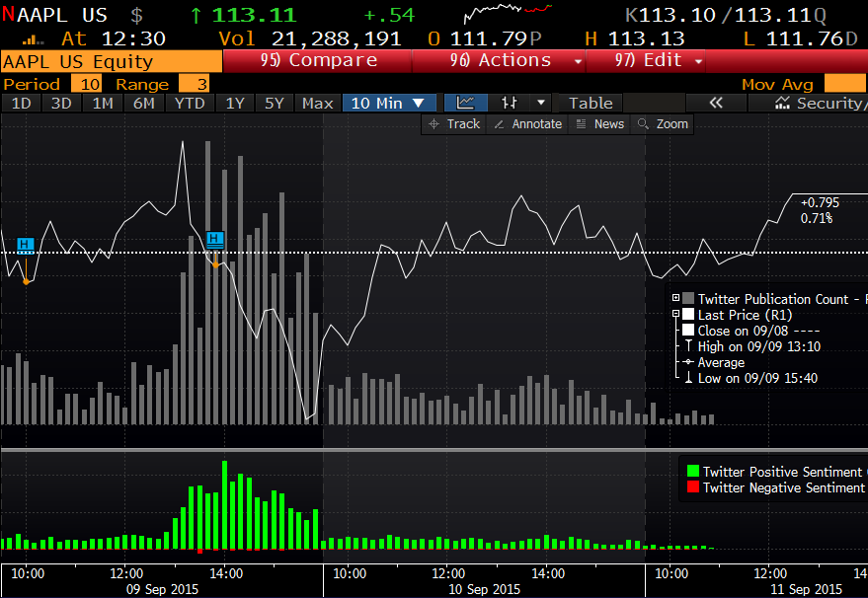Switch to the 1M range tab
This screenshot has width=868, height=598.
[103, 103]
